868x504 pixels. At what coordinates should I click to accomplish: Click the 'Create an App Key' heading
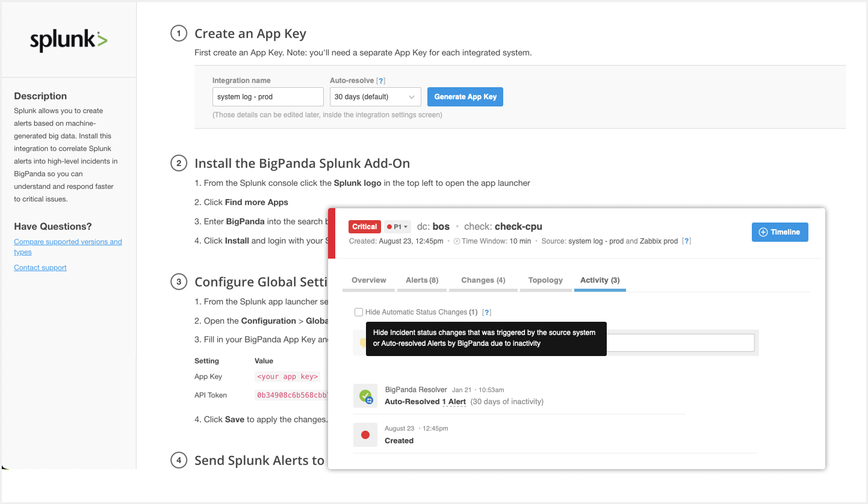[x=250, y=34]
